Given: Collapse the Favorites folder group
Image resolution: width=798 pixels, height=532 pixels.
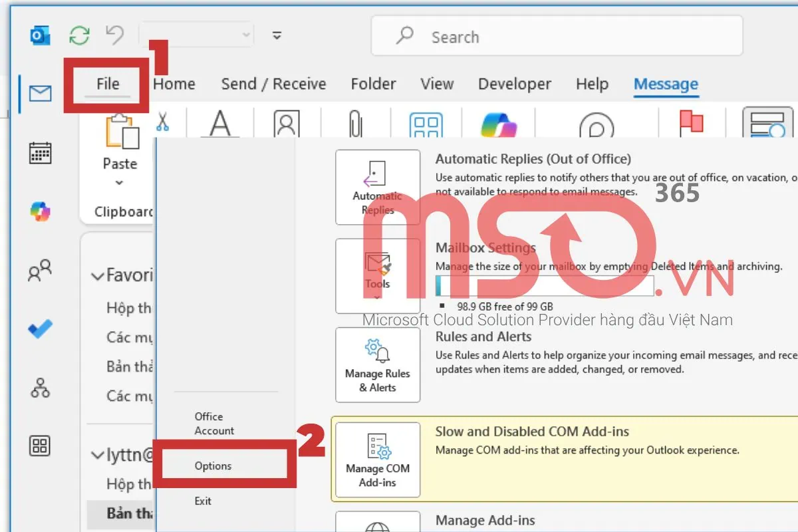Looking at the screenshot, I should (98, 275).
